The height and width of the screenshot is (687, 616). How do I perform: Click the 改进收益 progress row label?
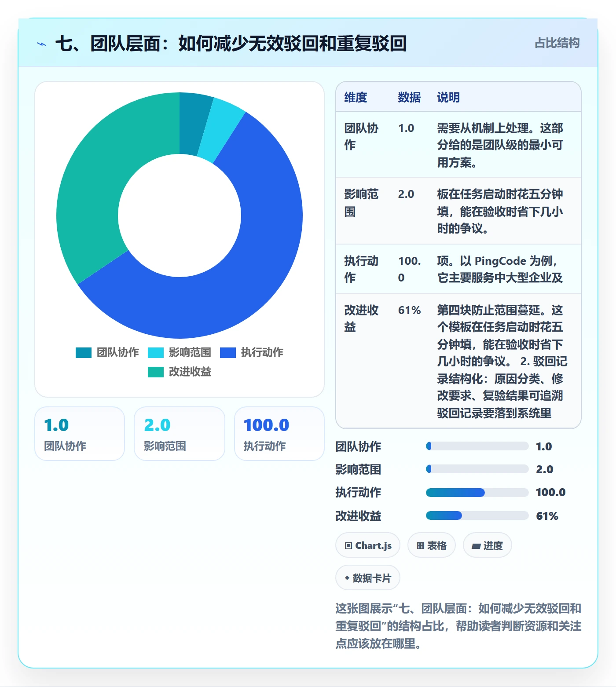tap(358, 516)
